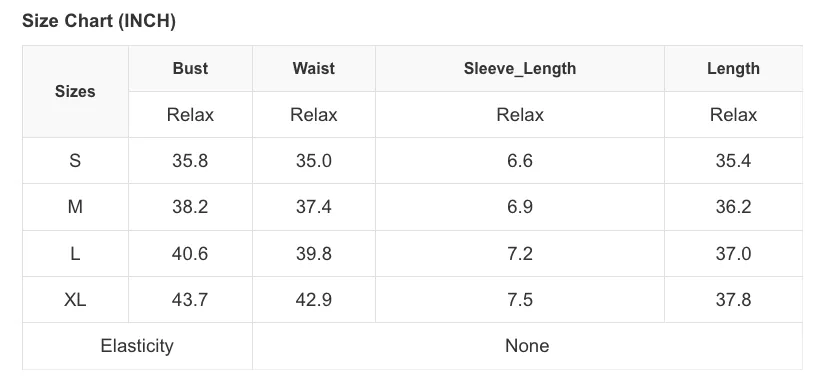Click the Relax label under Bust
This screenshot has height=388, width=832.
coord(190,115)
